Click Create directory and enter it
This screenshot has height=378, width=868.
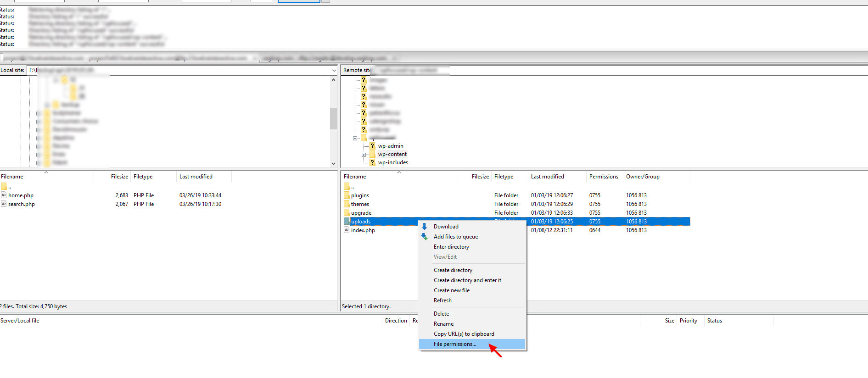pyautogui.click(x=467, y=280)
